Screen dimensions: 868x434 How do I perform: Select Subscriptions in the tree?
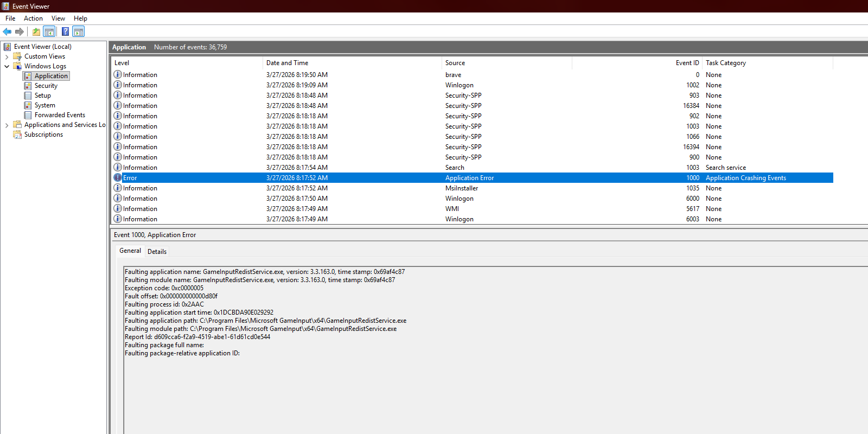(43, 135)
